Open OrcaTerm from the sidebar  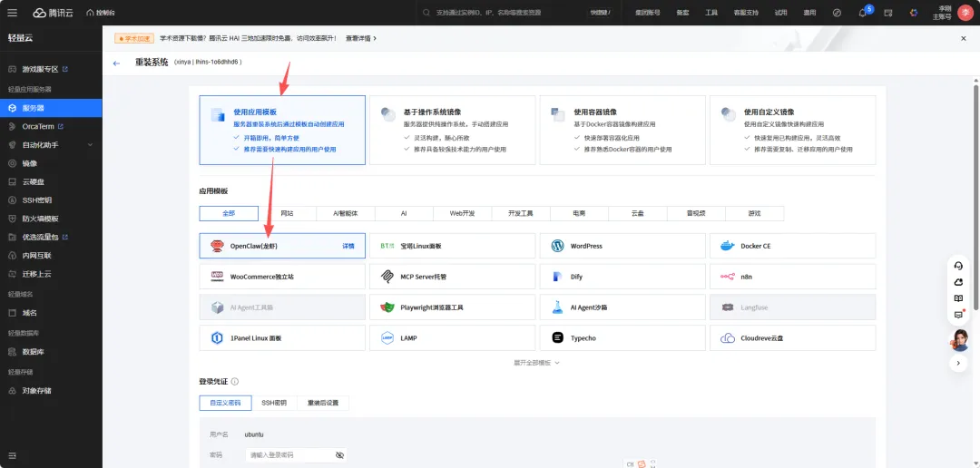(x=51, y=126)
